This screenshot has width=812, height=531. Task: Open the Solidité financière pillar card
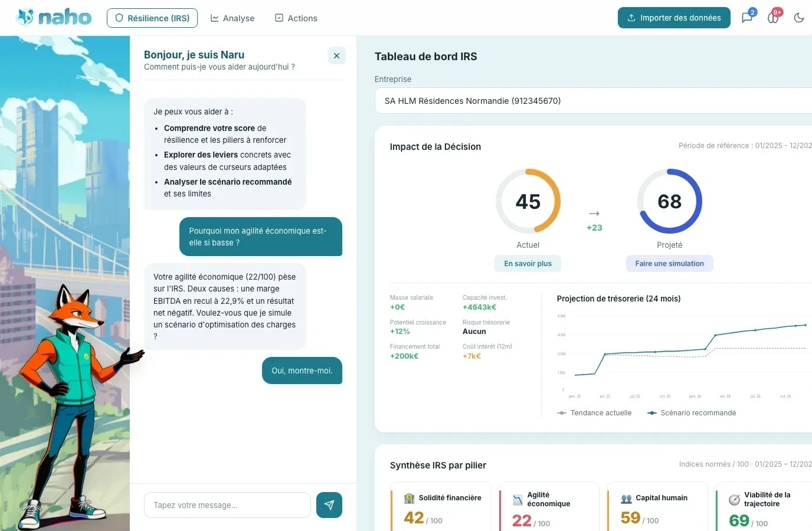point(441,507)
